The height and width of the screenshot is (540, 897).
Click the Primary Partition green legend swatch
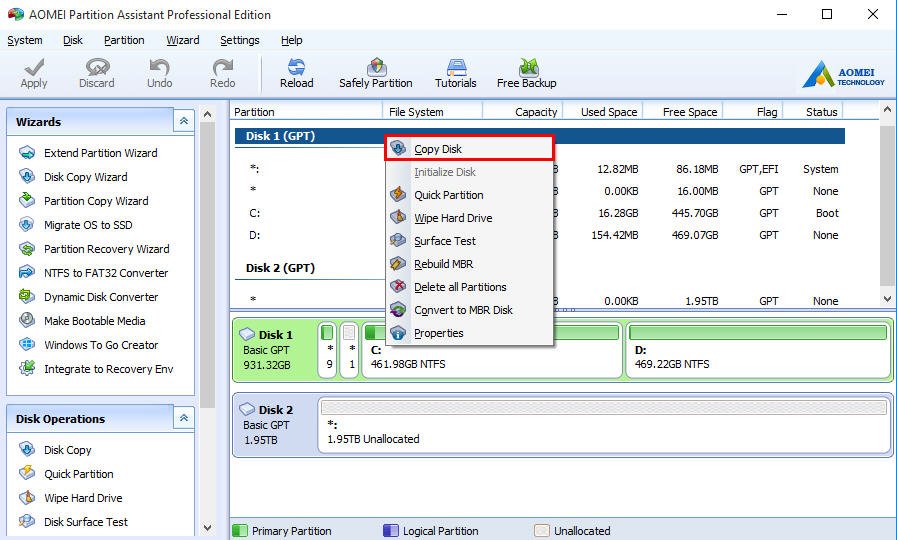coord(240,530)
